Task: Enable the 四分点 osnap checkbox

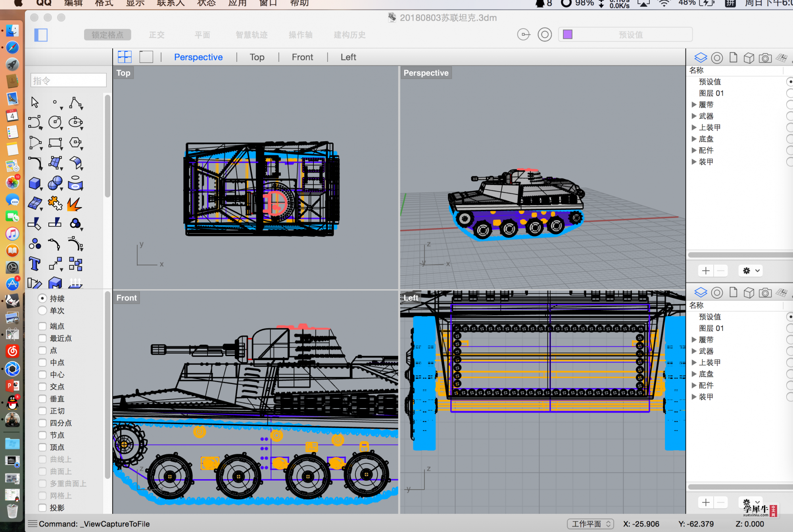Action: coord(42,423)
